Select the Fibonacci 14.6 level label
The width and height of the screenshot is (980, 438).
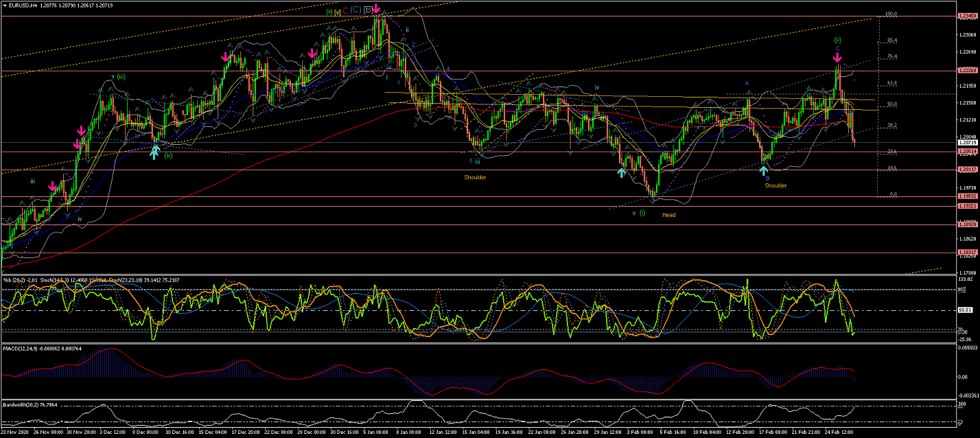(x=892, y=168)
